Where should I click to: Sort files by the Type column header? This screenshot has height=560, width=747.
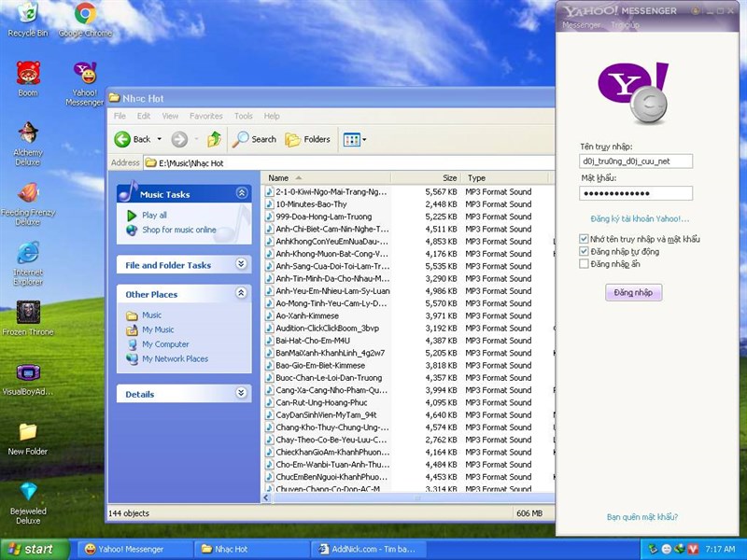pos(505,178)
